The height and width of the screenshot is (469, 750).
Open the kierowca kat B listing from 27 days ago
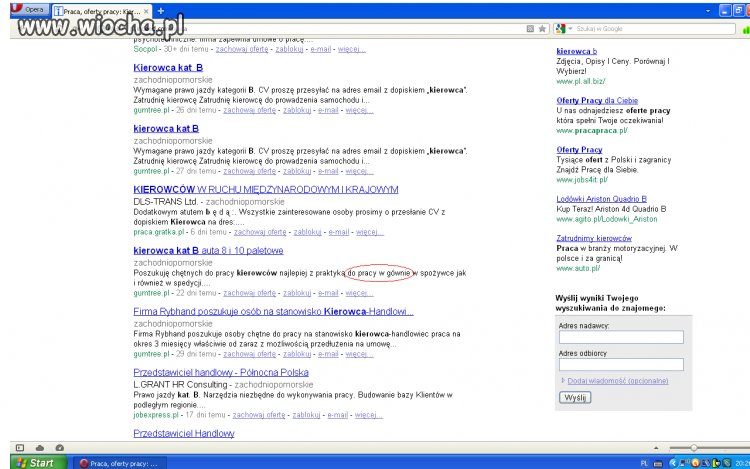pos(166,129)
